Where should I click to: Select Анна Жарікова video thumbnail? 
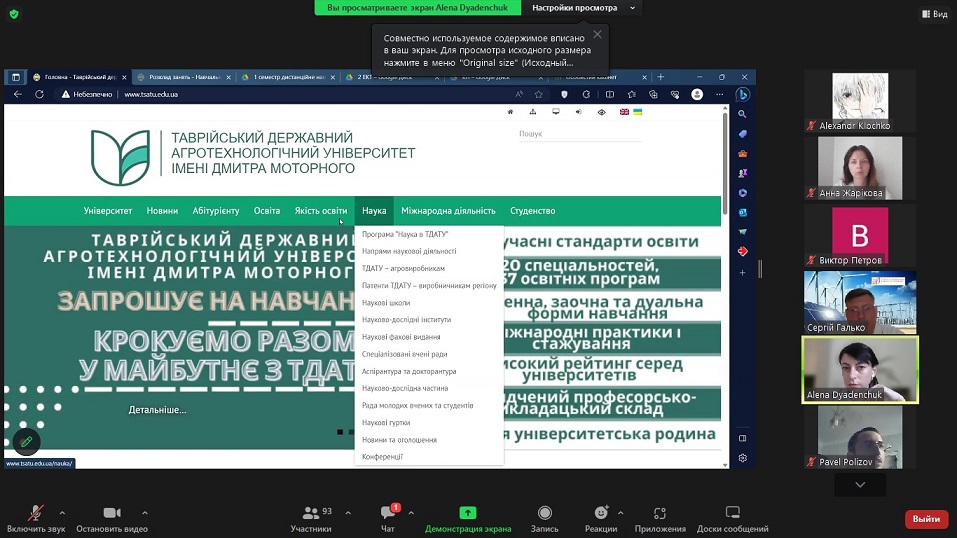[x=860, y=168]
